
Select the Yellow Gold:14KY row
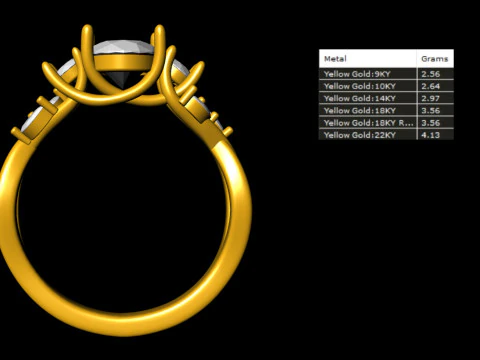pyautogui.click(x=386, y=98)
